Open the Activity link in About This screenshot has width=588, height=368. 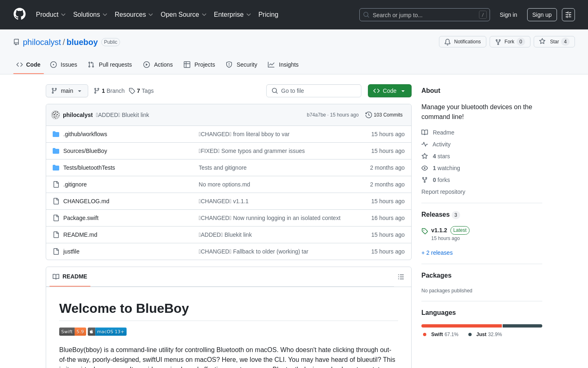click(436, 144)
